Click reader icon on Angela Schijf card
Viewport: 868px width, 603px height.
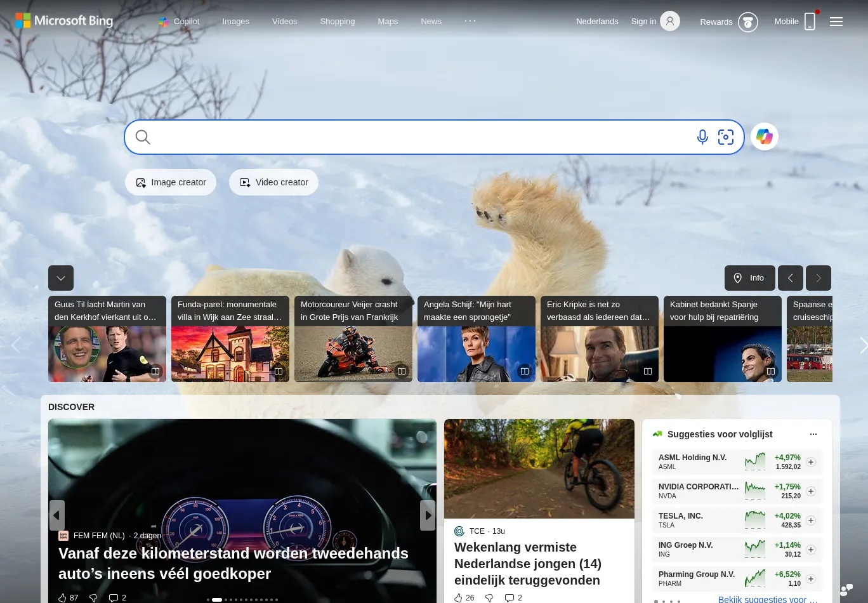tap(525, 371)
